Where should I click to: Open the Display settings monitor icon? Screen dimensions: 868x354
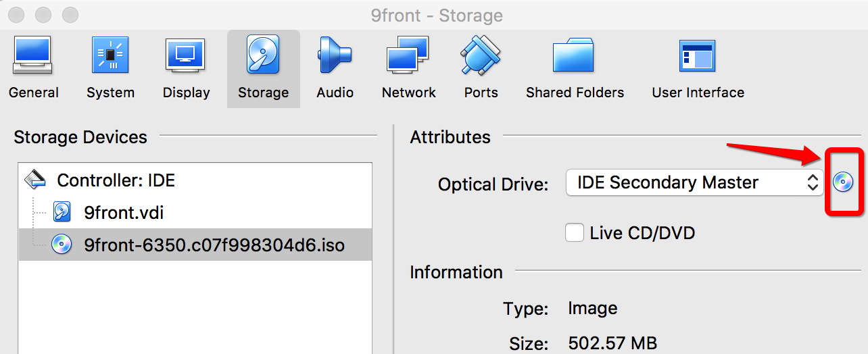[x=186, y=55]
